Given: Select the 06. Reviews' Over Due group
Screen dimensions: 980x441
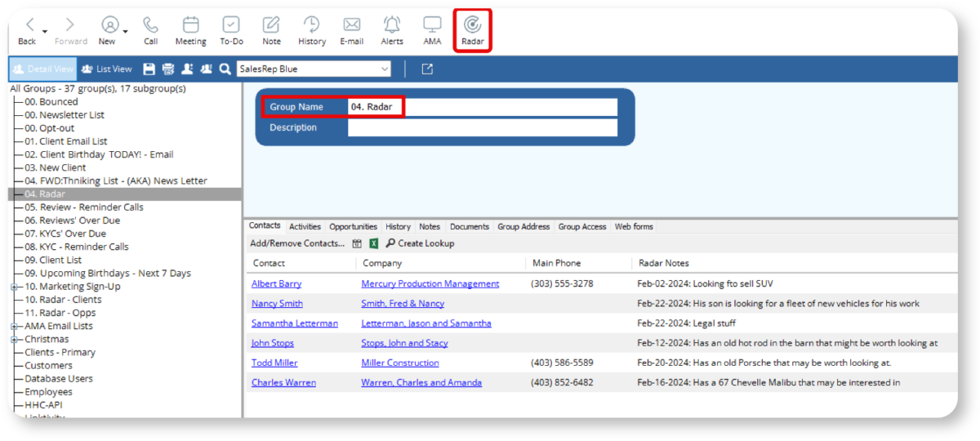Looking at the screenshot, I should tap(72, 220).
